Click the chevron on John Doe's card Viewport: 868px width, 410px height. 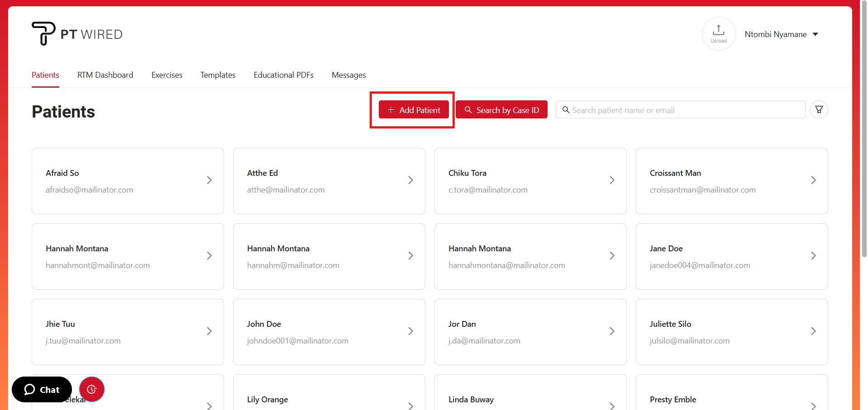tap(410, 331)
